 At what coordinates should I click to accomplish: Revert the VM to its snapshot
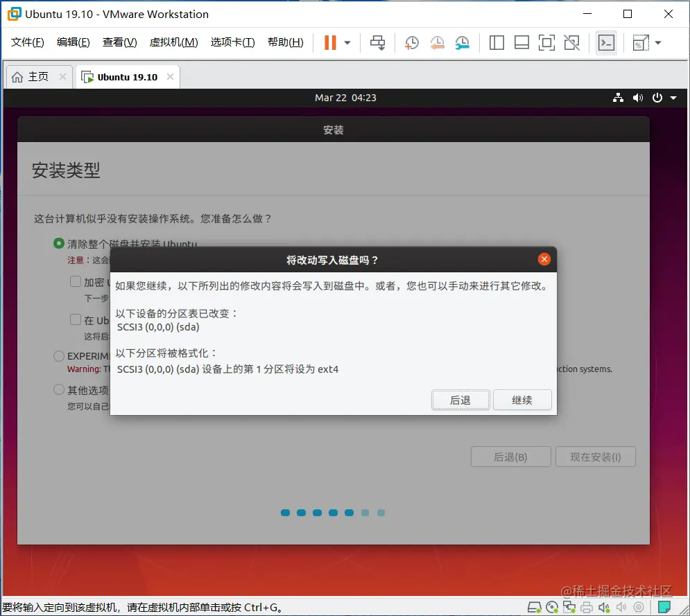coord(437,42)
